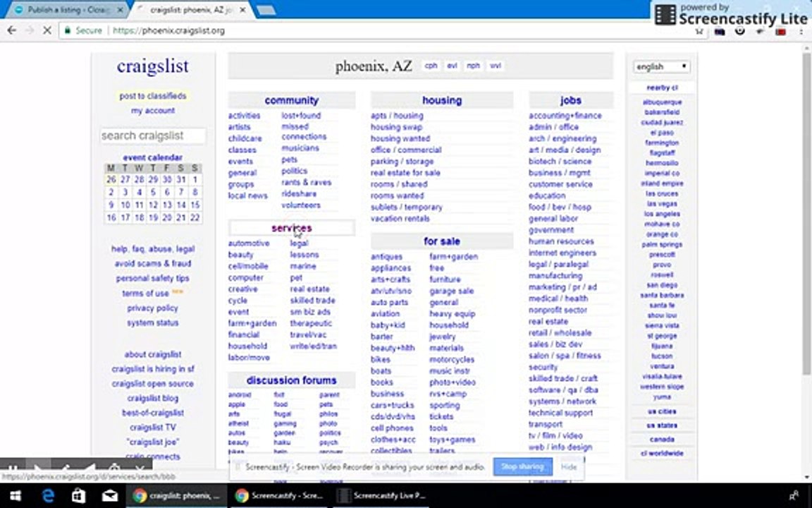Open post to classifieds link
Screen dimensions: 812x508
coord(153,96)
